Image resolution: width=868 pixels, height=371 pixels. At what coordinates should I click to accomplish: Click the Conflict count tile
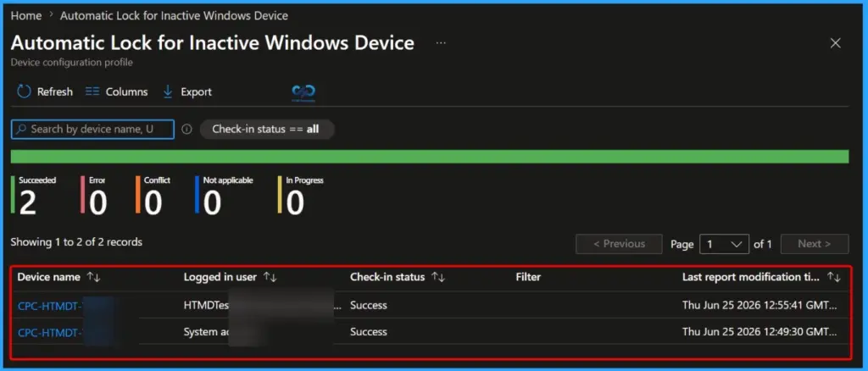click(x=153, y=196)
